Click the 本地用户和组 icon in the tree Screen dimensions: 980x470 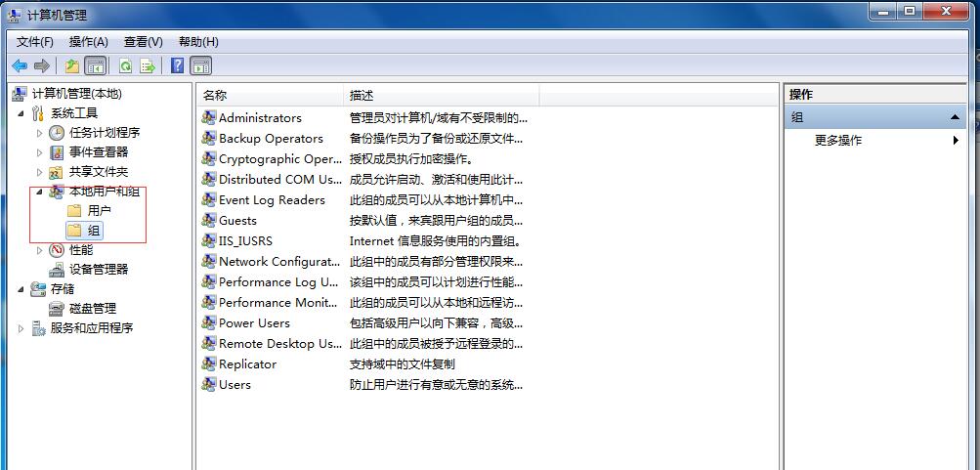[57, 192]
